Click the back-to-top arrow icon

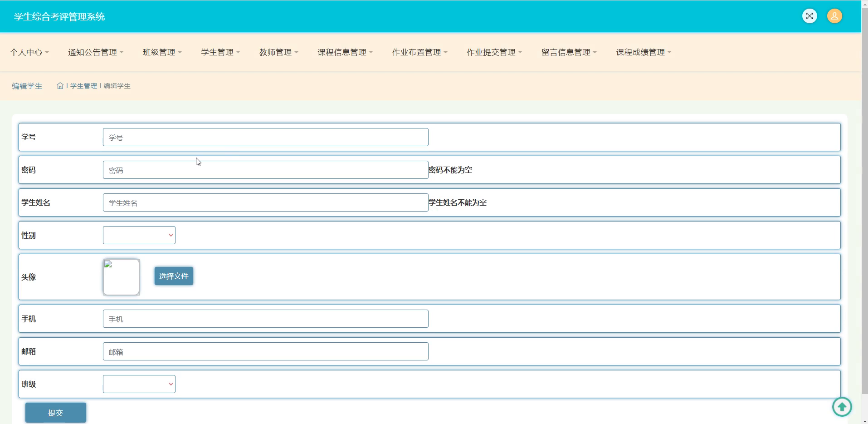tap(842, 407)
